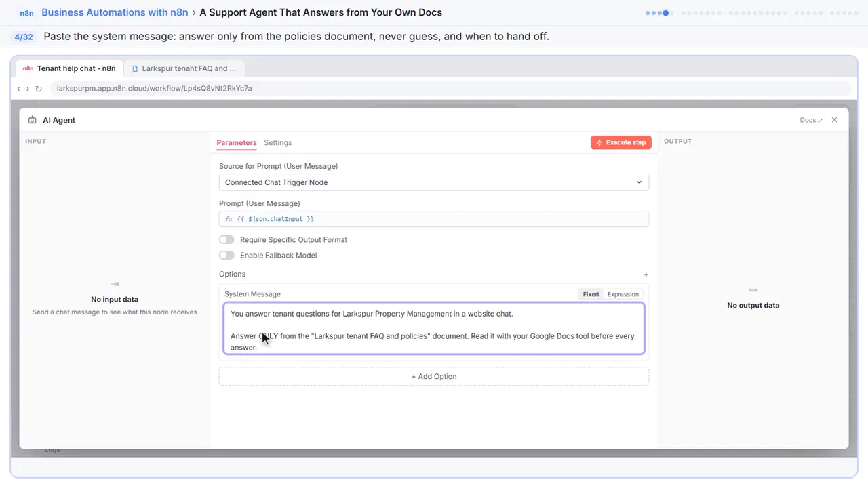This screenshot has width=868, height=488.
Task: Toggle Require Specific Output Format
Action: tap(226, 240)
